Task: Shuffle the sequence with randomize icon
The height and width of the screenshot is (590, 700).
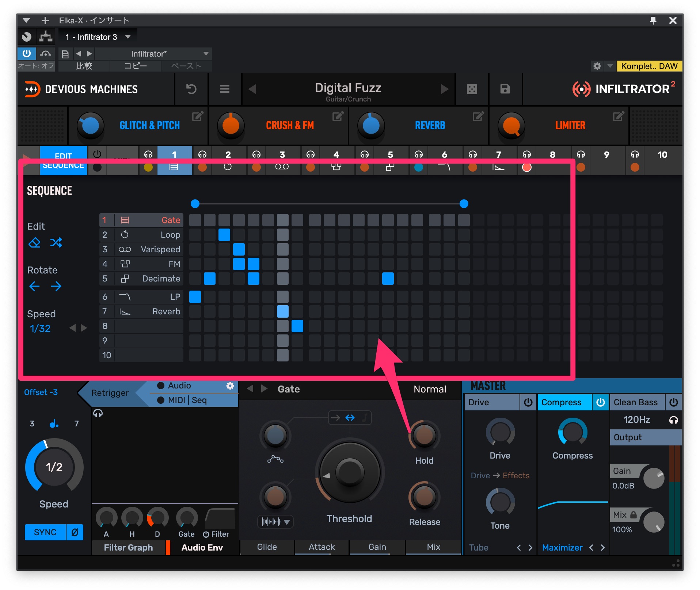Action: 56,243
